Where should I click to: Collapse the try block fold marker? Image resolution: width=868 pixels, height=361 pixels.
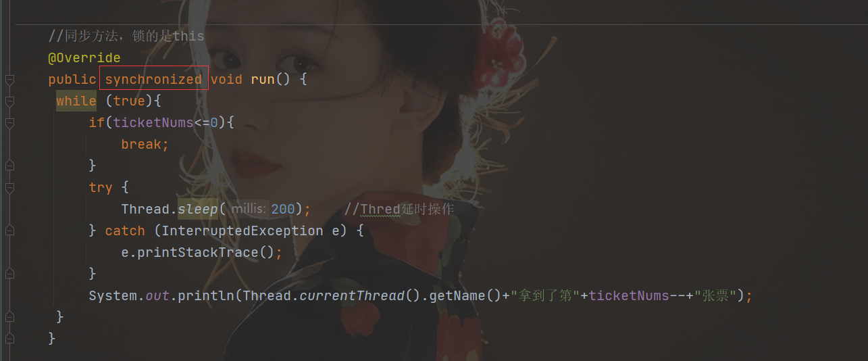[9, 187]
